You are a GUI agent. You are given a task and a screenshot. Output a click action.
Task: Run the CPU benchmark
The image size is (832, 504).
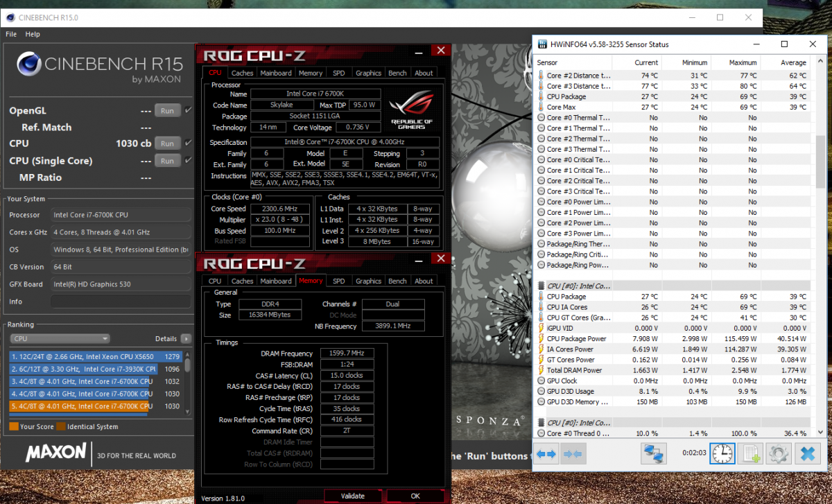pyautogui.click(x=167, y=144)
